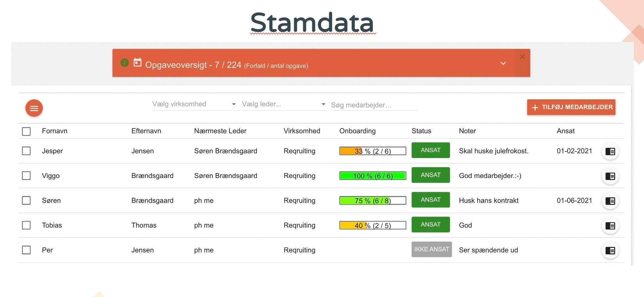This screenshot has width=644, height=297.
Task: Check the box for Søren
Action: point(26,200)
